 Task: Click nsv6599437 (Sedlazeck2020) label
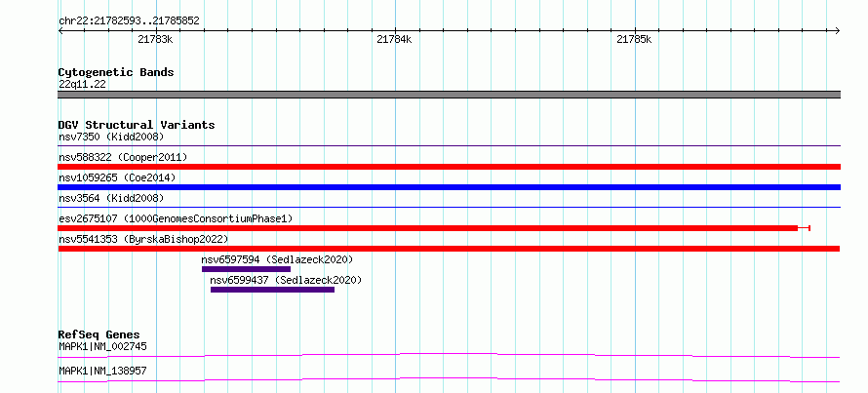pos(286,280)
